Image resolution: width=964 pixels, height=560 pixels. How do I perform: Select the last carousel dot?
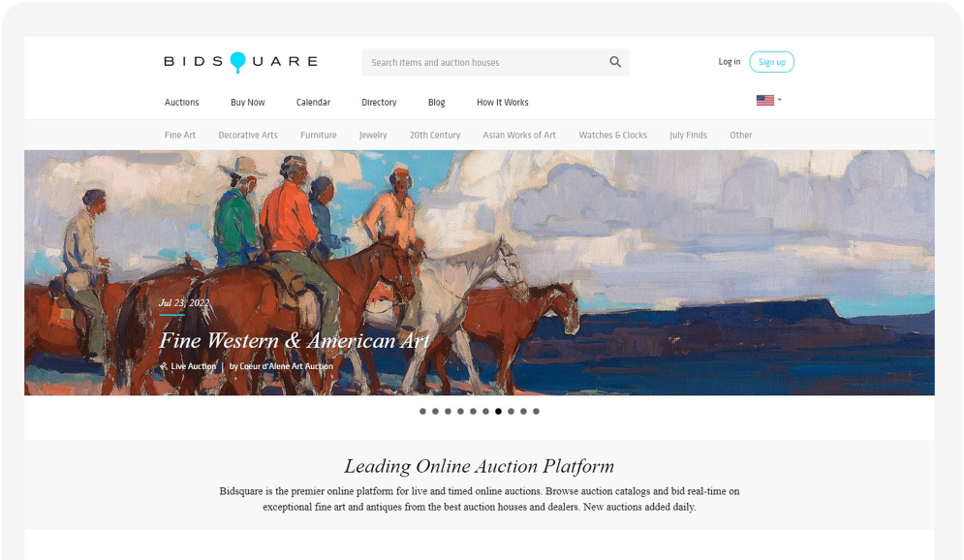point(536,411)
